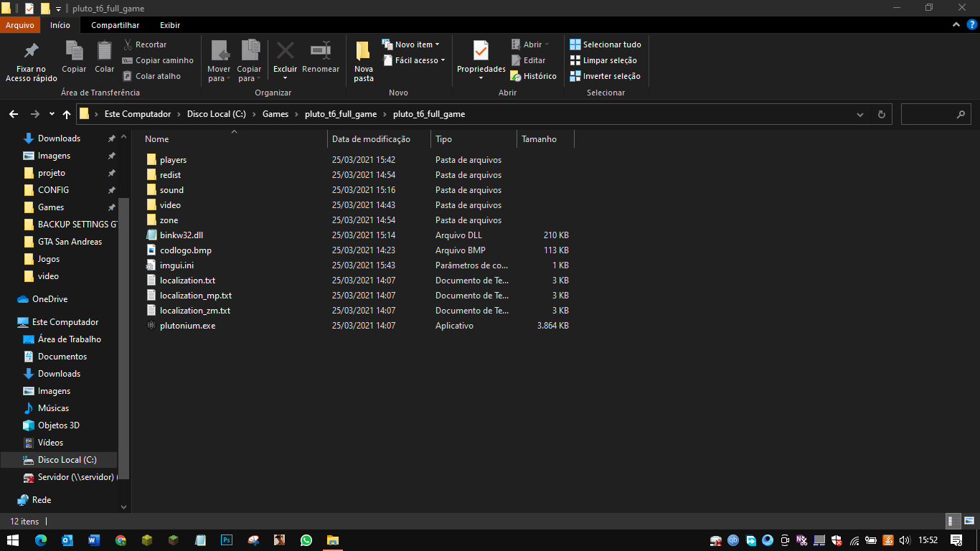The image size is (980, 551).
Task: Expand address bar history dropdown
Action: [860, 114]
